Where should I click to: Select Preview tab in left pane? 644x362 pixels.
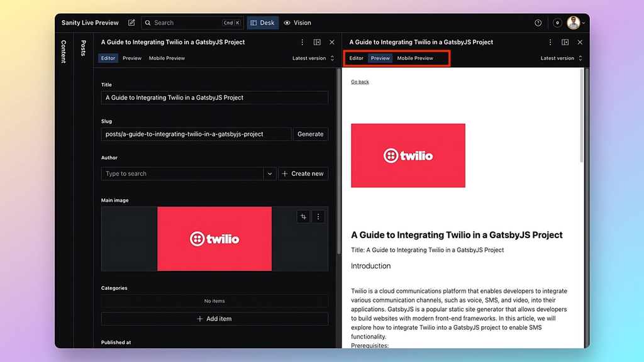(132, 58)
